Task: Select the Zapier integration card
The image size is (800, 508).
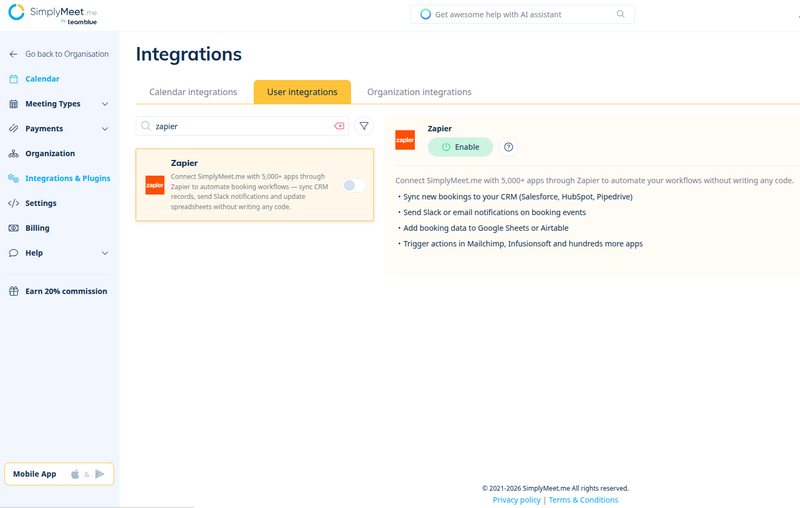Action: coord(255,185)
